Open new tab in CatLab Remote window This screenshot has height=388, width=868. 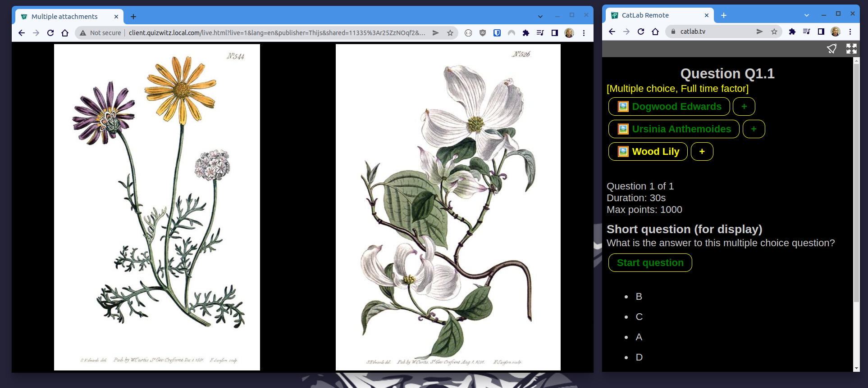point(724,15)
